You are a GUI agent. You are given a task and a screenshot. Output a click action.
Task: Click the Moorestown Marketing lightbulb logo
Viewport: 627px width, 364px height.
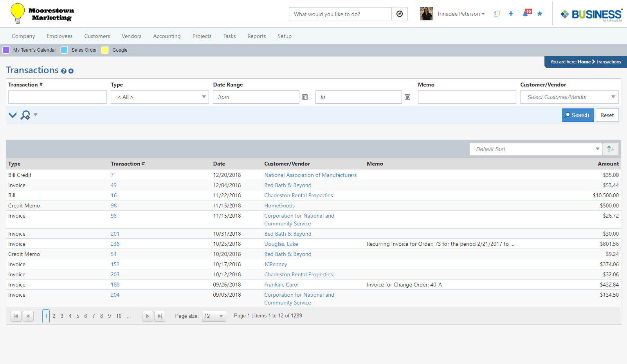42,14
